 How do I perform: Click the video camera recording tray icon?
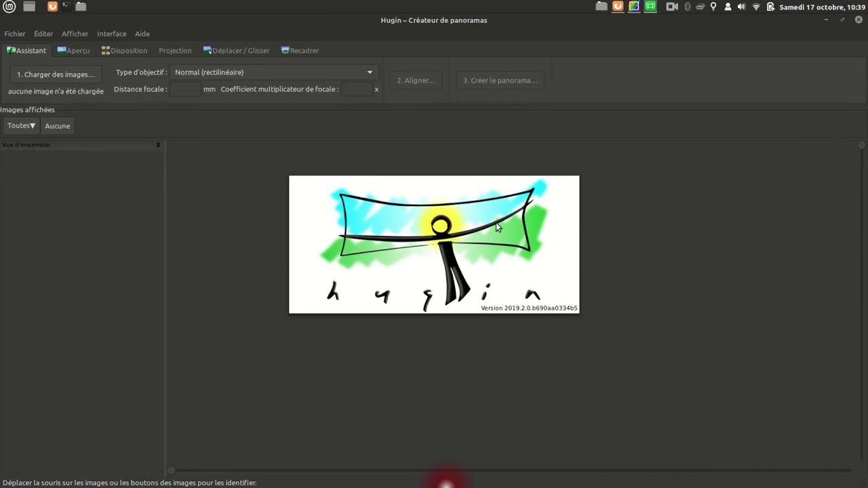pos(672,7)
